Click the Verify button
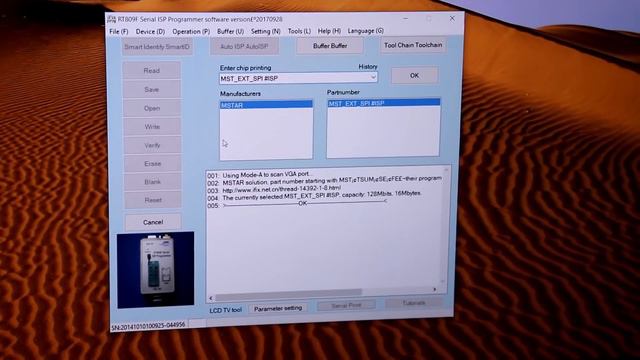The height and width of the screenshot is (360, 640). click(152, 145)
